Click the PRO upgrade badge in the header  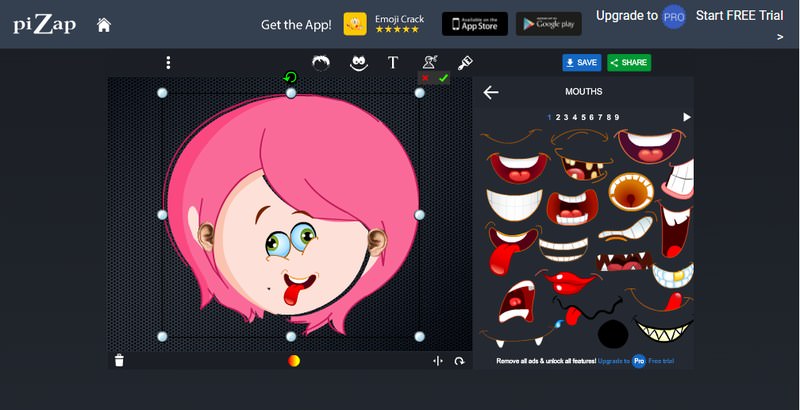click(x=674, y=17)
